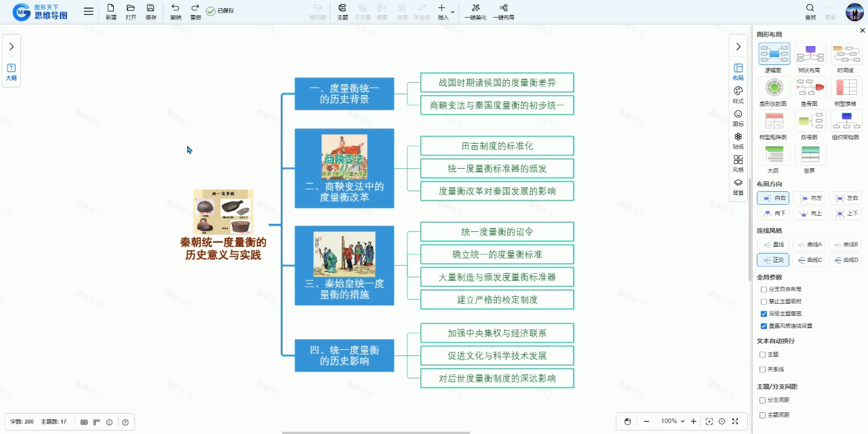868x434 pixels.
Task: Click the zoom-in plus button
Action: click(x=694, y=421)
